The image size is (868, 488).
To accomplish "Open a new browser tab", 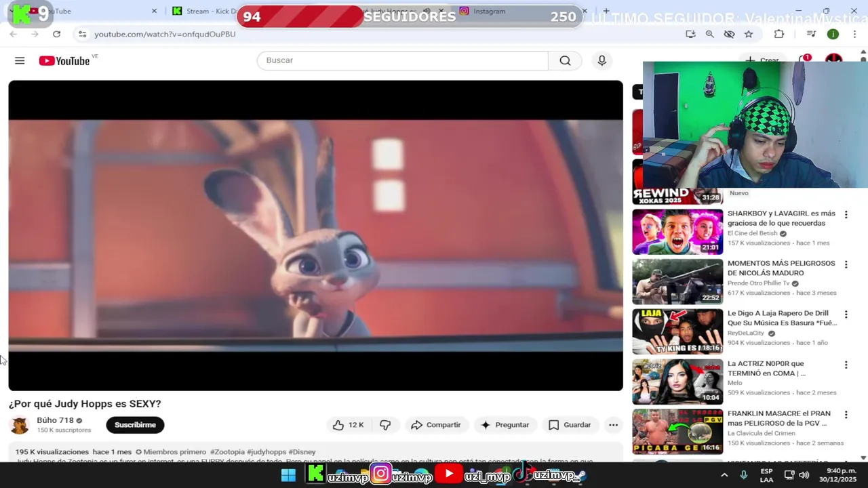I will pos(606,11).
